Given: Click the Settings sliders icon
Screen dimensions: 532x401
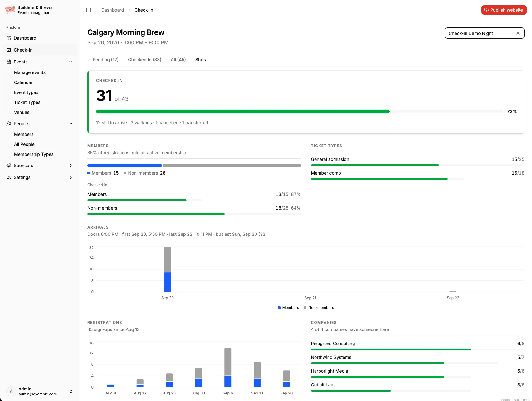Looking at the screenshot, I should [9, 177].
